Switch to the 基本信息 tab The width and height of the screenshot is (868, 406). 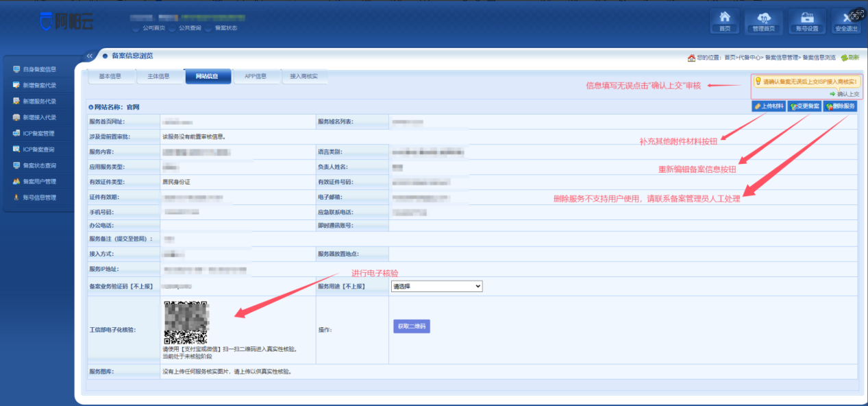(x=110, y=76)
